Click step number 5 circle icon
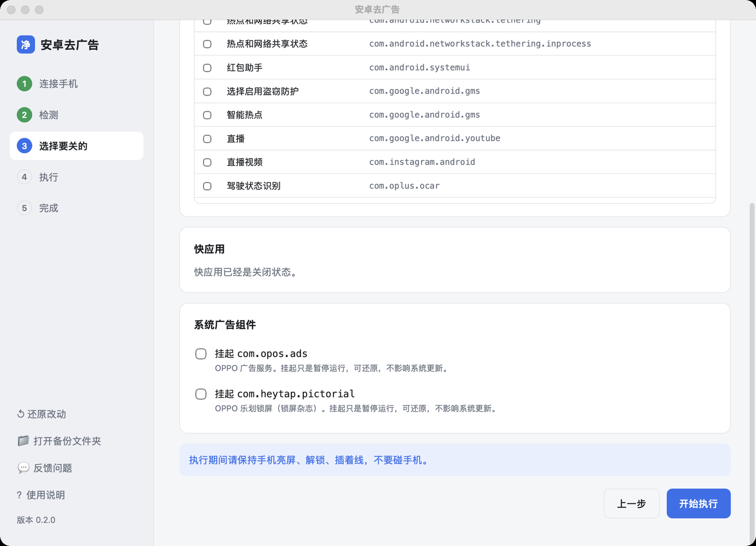 24,208
